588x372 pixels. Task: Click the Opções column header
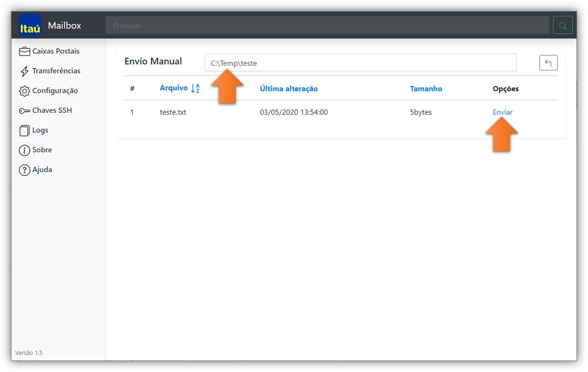tap(505, 89)
